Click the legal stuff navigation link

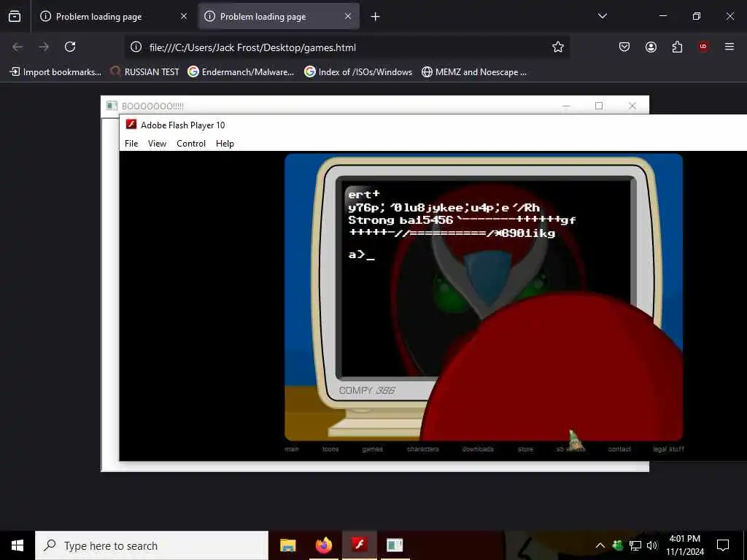pos(668,449)
